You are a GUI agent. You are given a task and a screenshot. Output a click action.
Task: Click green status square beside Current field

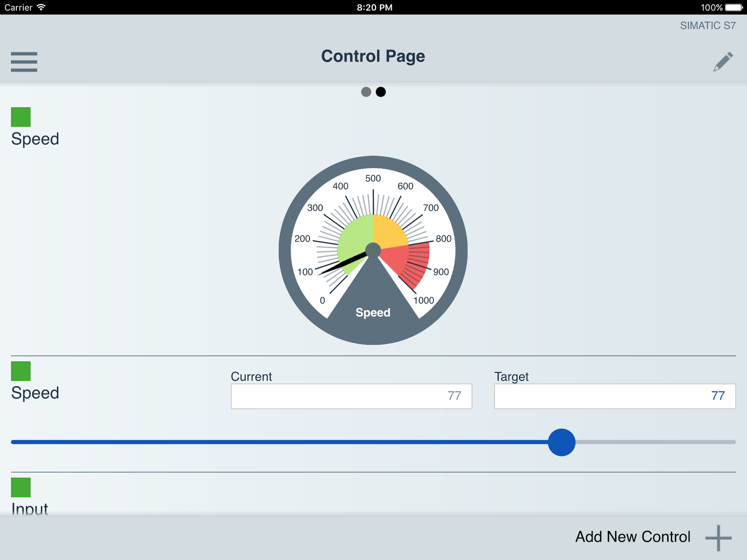21,371
